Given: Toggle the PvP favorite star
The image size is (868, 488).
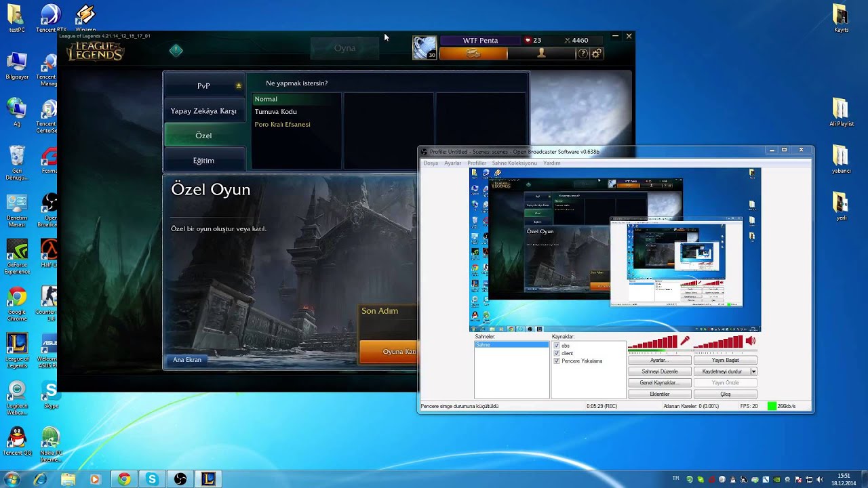Looking at the screenshot, I should click(238, 86).
